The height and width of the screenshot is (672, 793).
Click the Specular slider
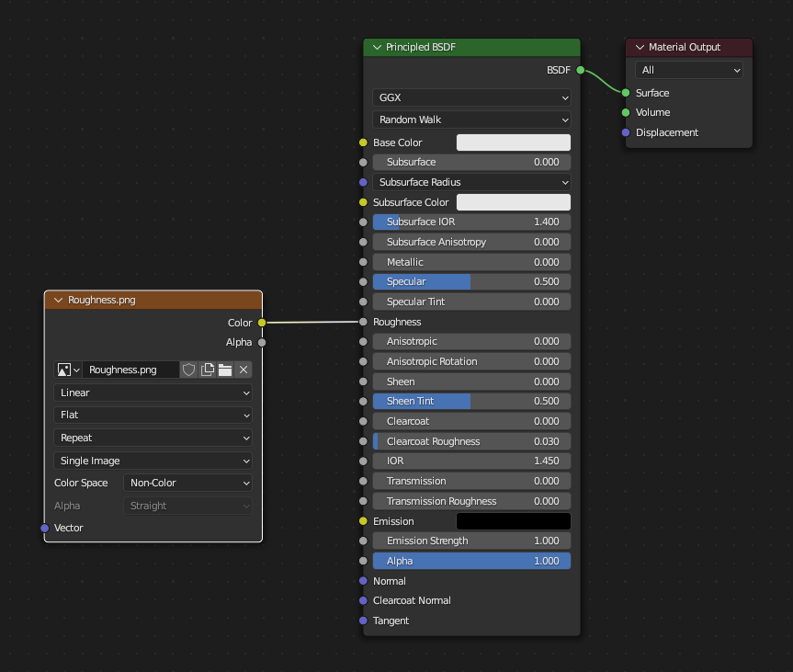471,281
